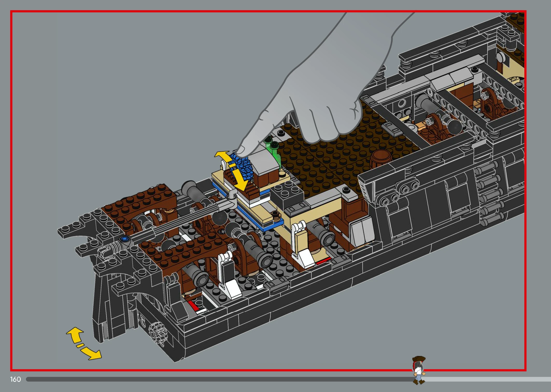The image size is (551, 392).
Task: Click the page number 160
Action: (x=15, y=379)
